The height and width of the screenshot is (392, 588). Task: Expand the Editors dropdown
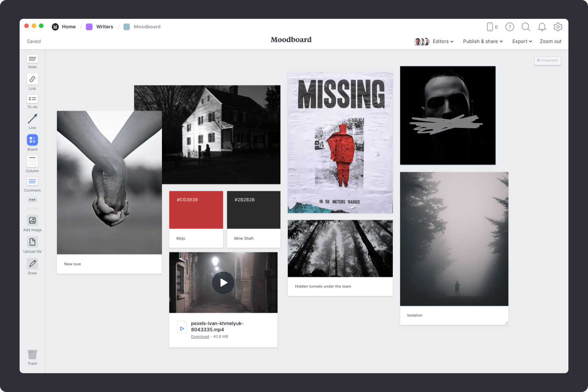click(443, 42)
